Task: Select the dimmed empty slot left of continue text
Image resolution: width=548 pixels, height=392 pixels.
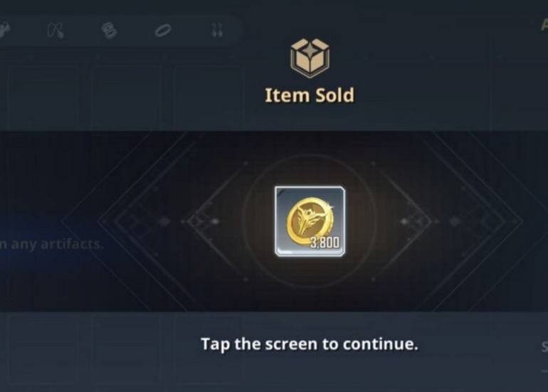Action: point(126,349)
